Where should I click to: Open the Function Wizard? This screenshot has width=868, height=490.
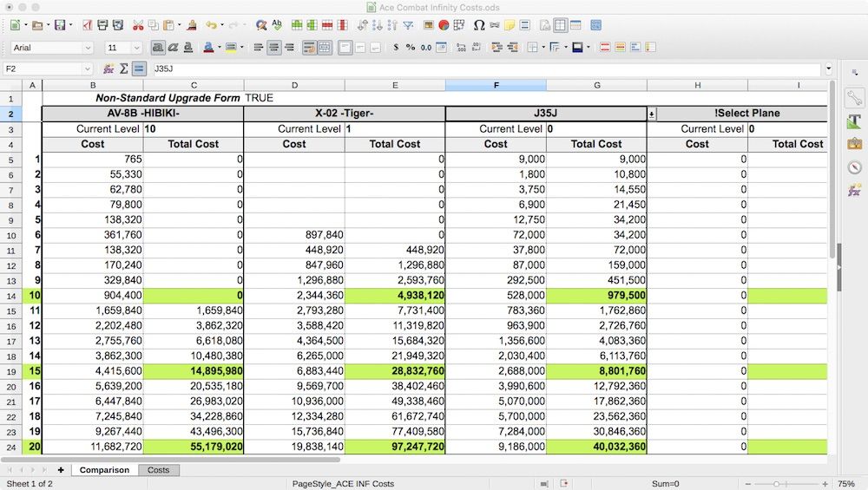(x=108, y=69)
